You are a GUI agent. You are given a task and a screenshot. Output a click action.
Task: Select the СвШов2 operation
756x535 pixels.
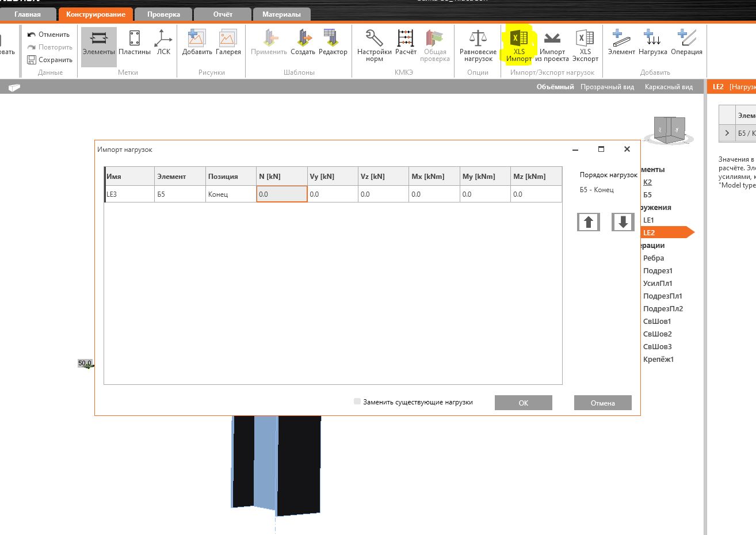tap(657, 334)
